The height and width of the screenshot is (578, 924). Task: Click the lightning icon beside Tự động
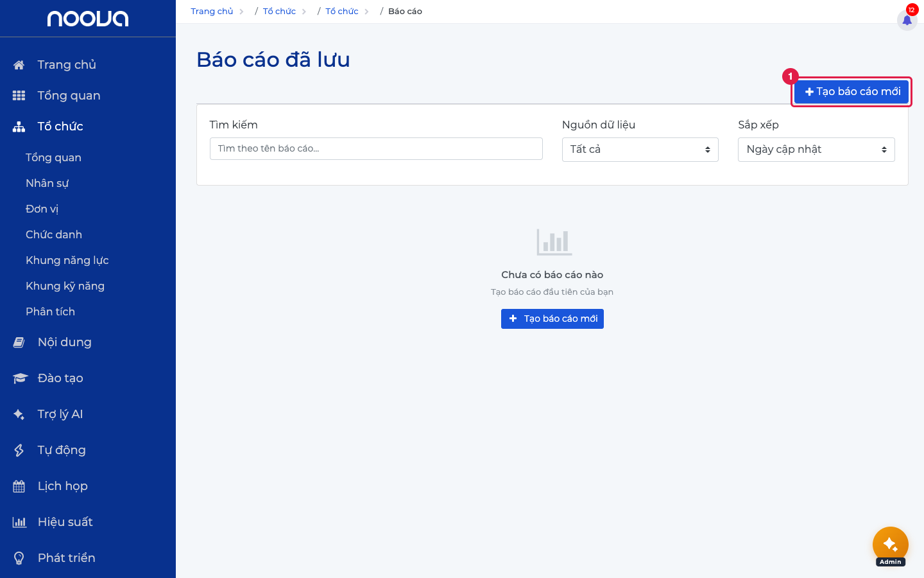(19, 450)
